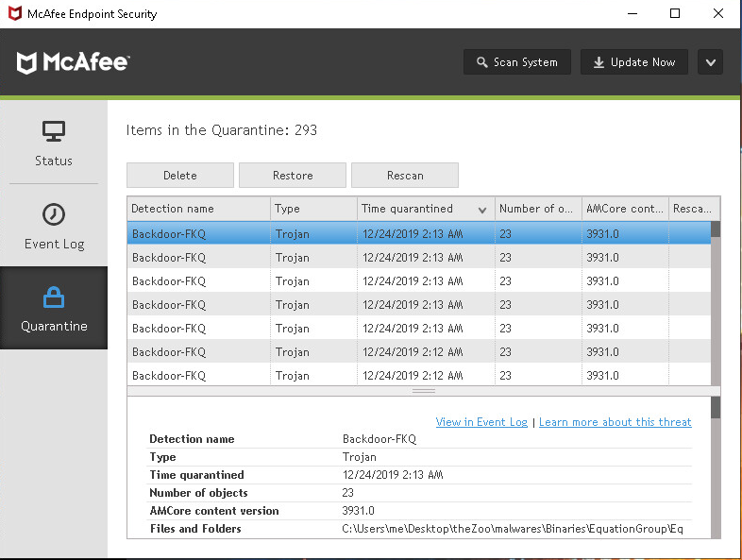Close the McAfee Endpoint Security window
The image size is (742, 560).
[717, 13]
